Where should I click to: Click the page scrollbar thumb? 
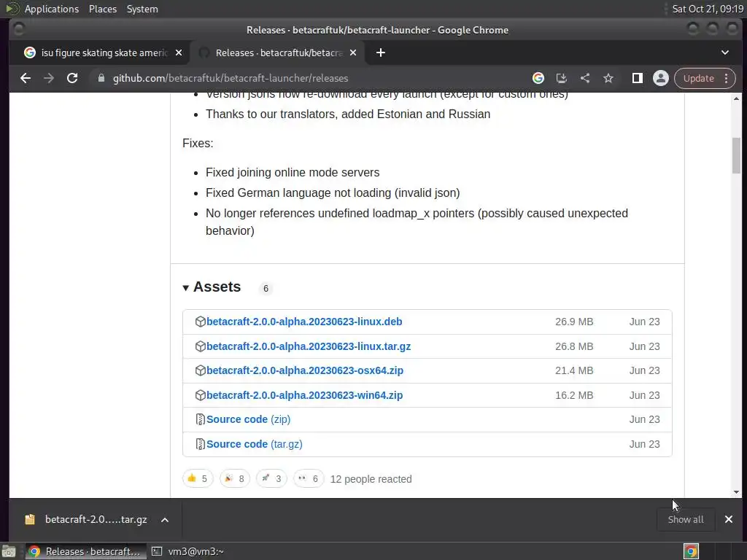[x=737, y=155]
